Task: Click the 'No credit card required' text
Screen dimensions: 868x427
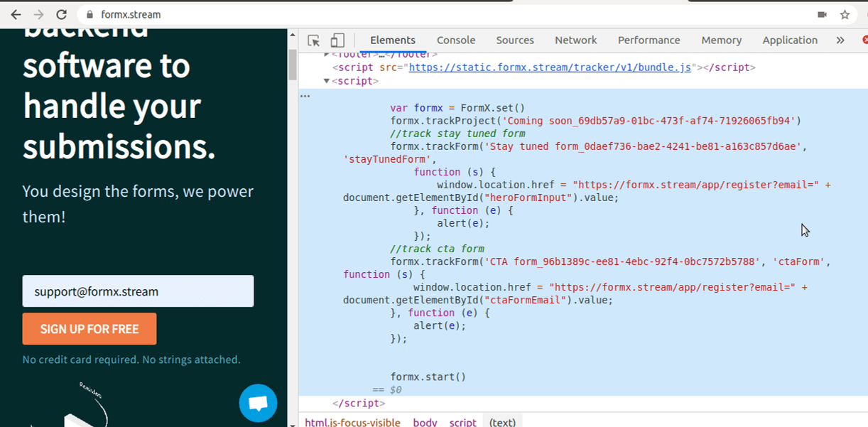Action: click(x=131, y=360)
